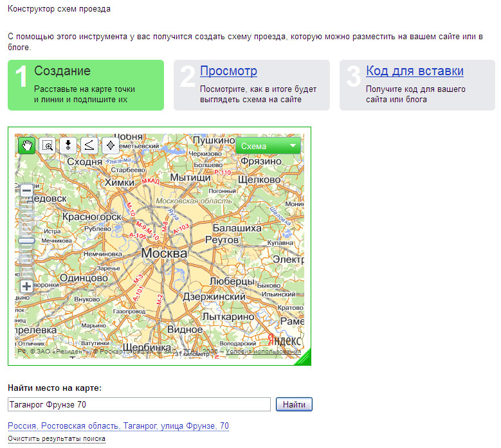Click the Видное label on the map
Screen dimensions: 501x448
[x=185, y=329]
